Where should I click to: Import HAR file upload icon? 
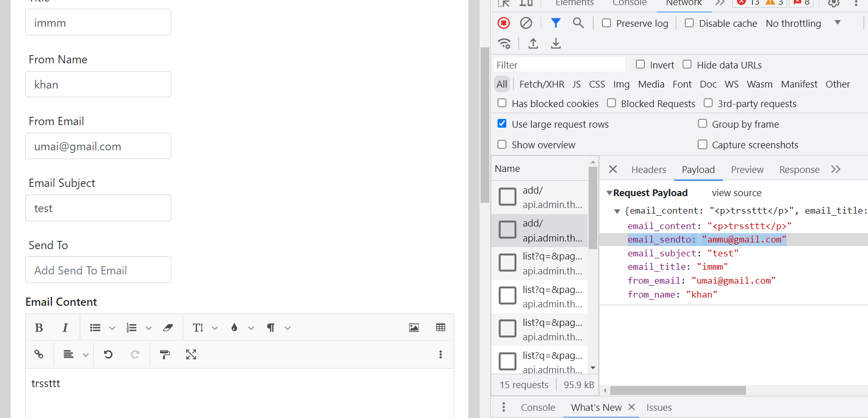point(533,44)
